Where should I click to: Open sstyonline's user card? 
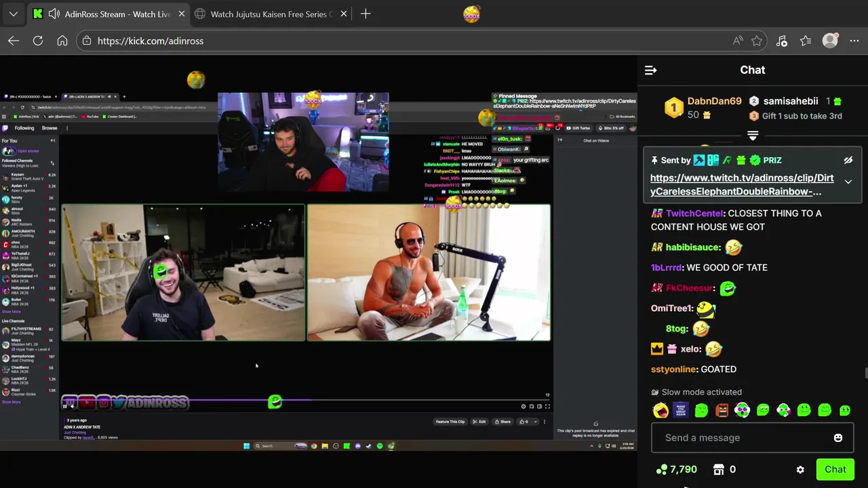click(673, 369)
